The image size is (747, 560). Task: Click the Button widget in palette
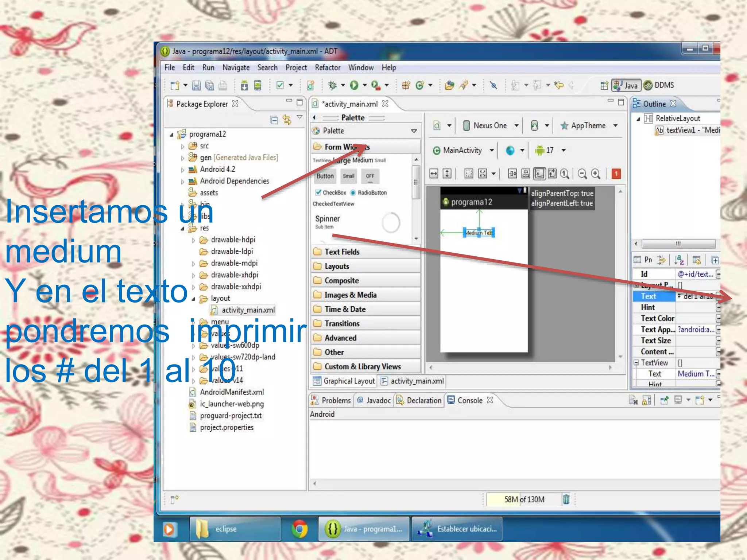(325, 176)
